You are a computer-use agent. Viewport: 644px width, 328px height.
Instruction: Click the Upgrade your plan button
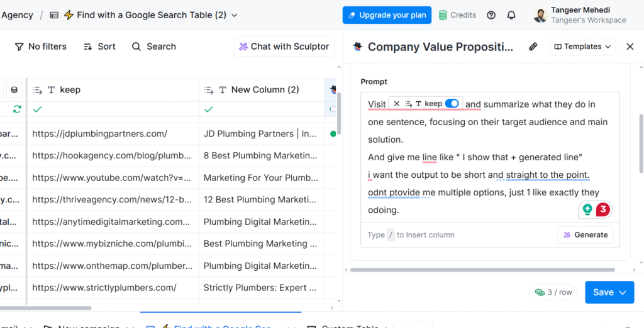tap(387, 15)
